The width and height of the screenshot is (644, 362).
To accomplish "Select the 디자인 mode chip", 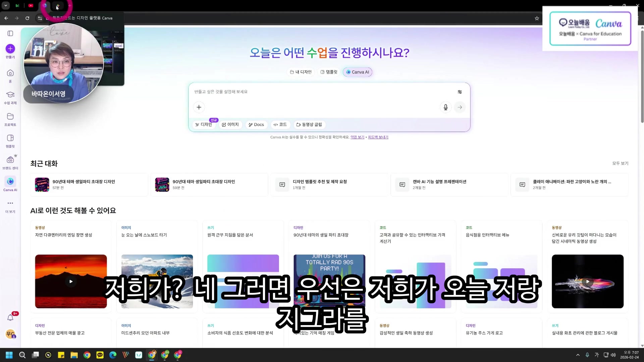I will 204,125.
